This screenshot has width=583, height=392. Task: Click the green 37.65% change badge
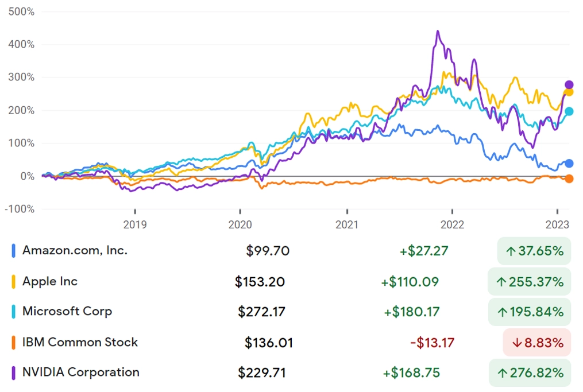(534, 251)
